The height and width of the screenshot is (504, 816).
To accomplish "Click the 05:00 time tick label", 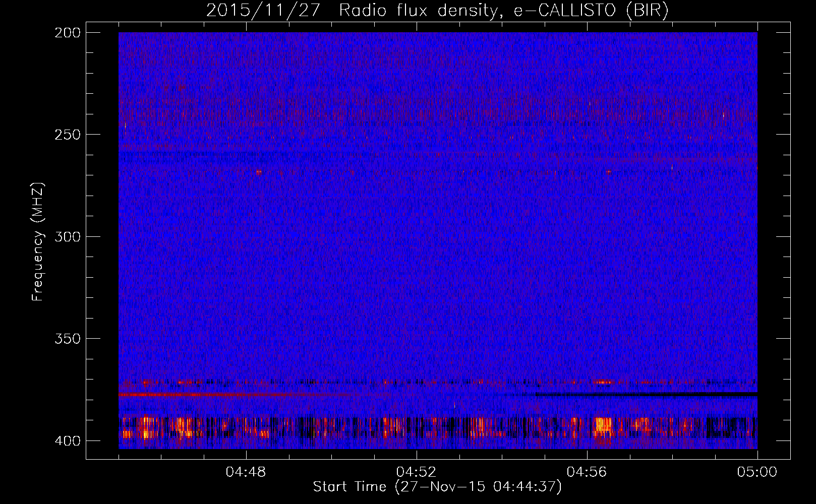I will (x=757, y=472).
